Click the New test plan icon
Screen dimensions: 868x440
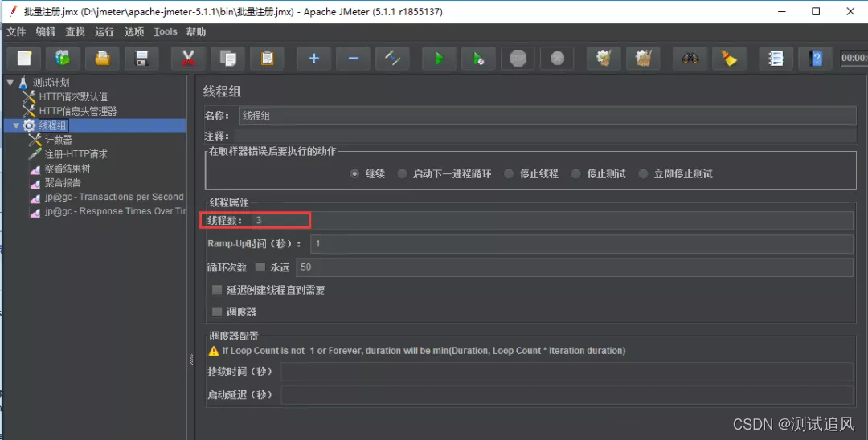coord(24,58)
